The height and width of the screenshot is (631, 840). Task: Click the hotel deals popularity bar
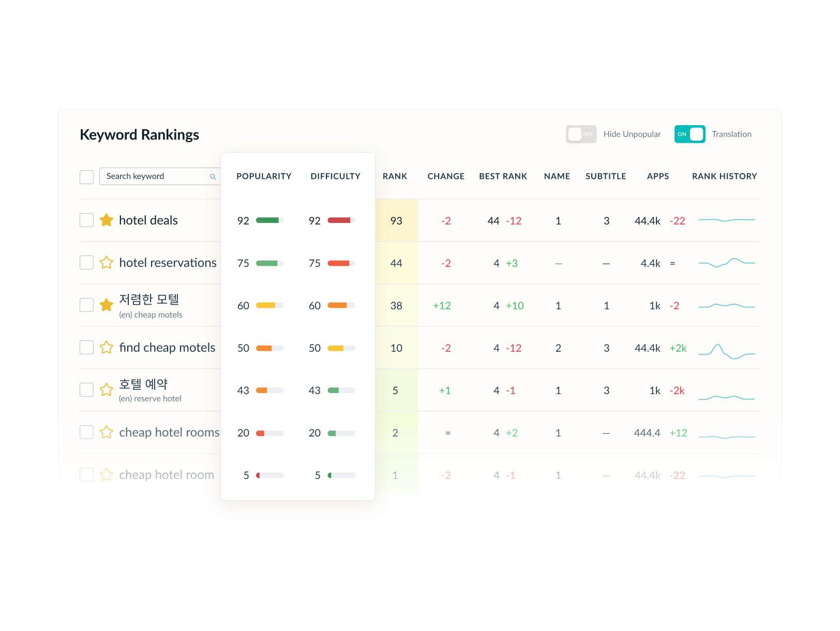pos(269,220)
